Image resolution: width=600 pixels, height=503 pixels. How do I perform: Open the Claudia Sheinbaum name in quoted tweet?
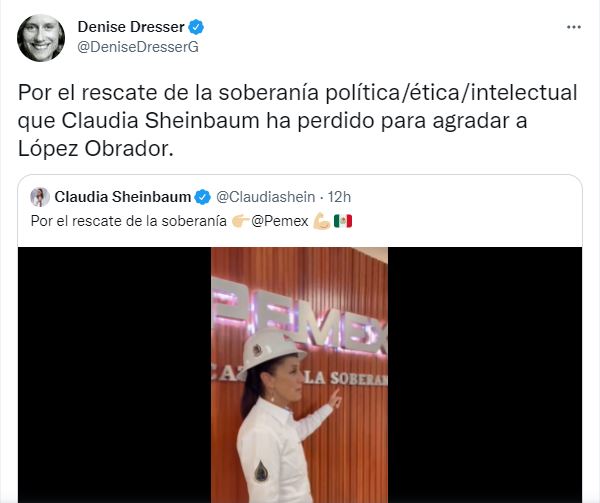(x=122, y=197)
